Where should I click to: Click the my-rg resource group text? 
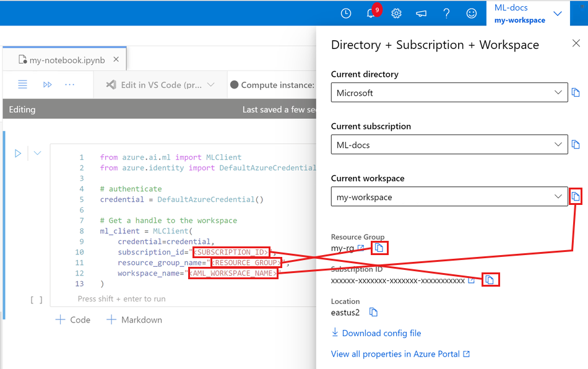coord(342,248)
